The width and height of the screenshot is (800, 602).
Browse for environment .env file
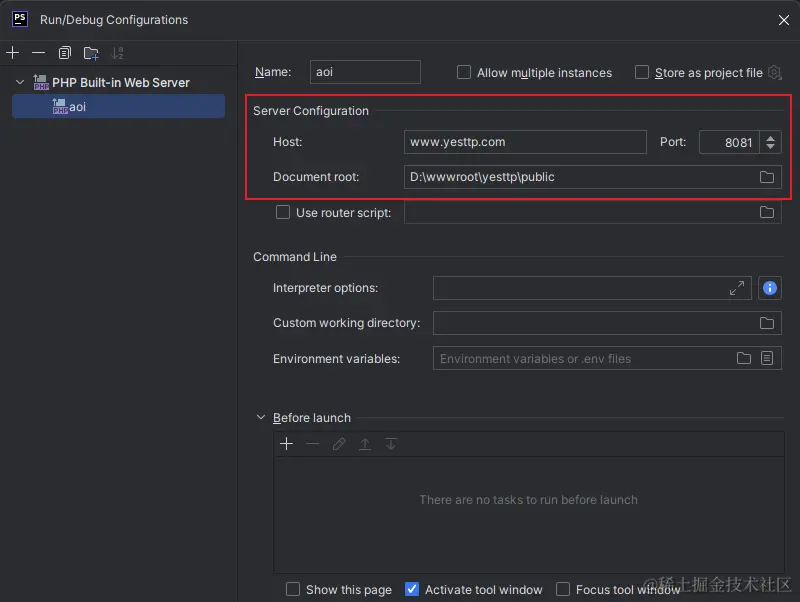pos(744,358)
